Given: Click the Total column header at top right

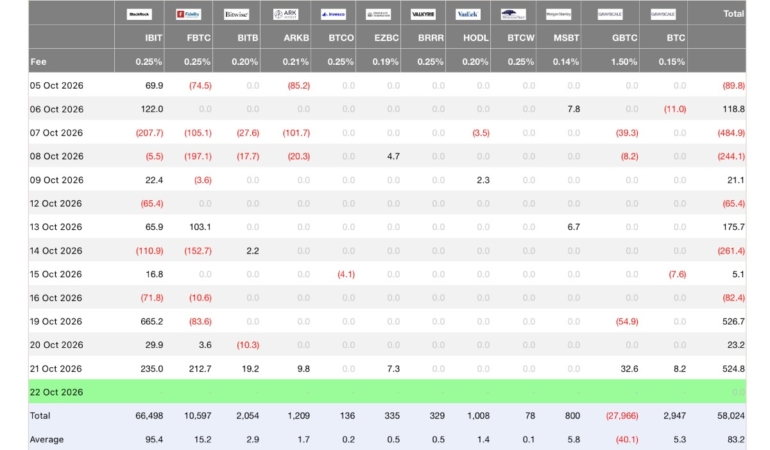Looking at the screenshot, I should [x=734, y=14].
